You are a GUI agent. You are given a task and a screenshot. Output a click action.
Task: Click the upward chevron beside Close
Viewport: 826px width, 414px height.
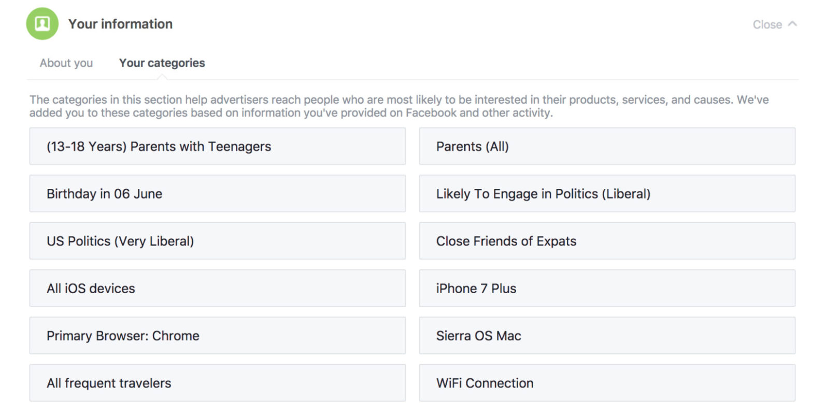793,24
